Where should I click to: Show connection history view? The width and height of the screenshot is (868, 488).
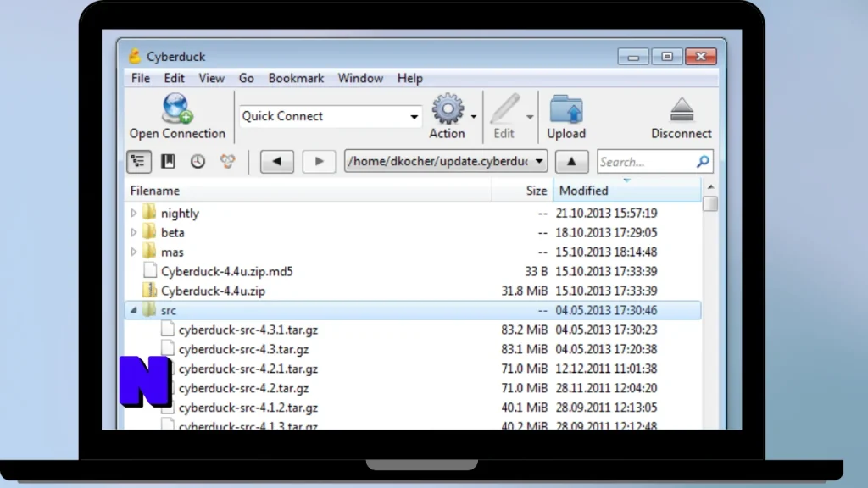(x=198, y=161)
